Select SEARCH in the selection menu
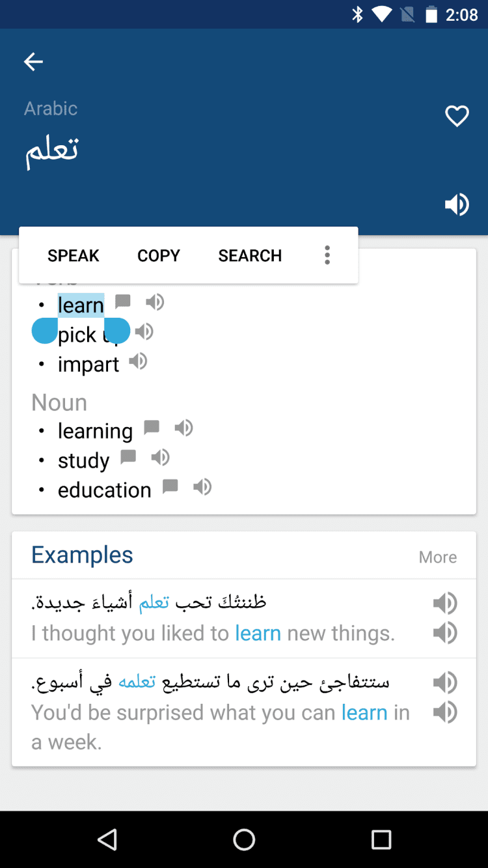 [x=250, y=255]
